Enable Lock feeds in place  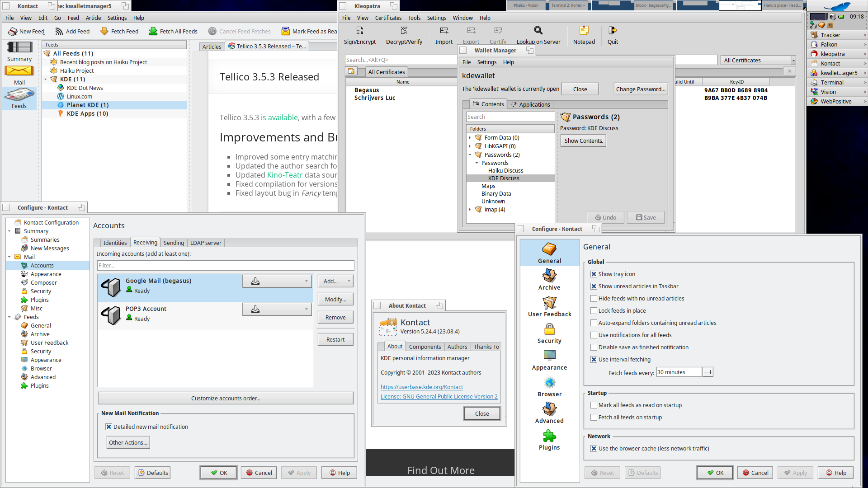coord(594,310)
